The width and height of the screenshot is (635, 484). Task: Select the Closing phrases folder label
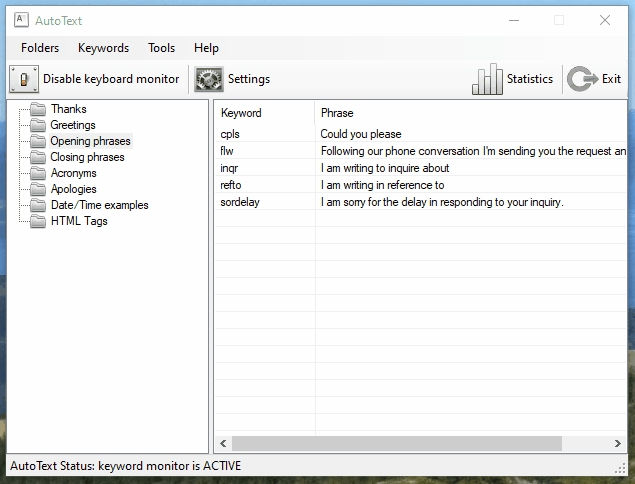point(87,157)
